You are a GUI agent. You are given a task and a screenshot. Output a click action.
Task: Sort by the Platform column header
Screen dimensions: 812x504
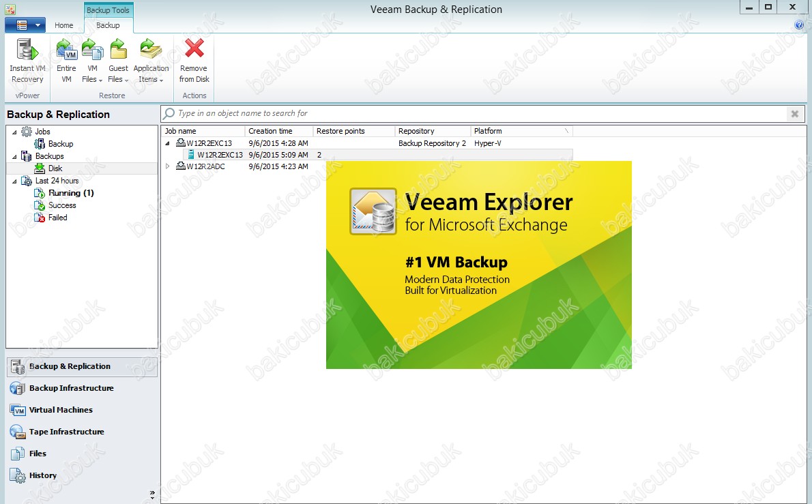521,131
